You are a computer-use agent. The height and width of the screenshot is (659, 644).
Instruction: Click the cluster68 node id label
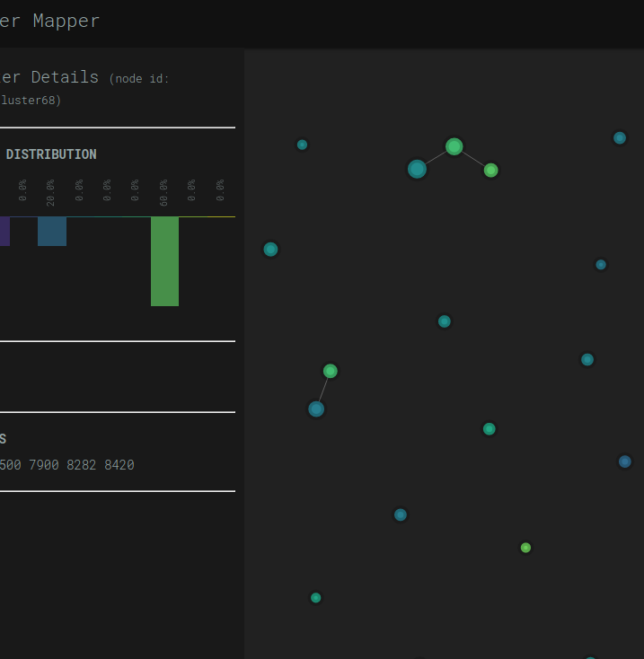point(30,101)
